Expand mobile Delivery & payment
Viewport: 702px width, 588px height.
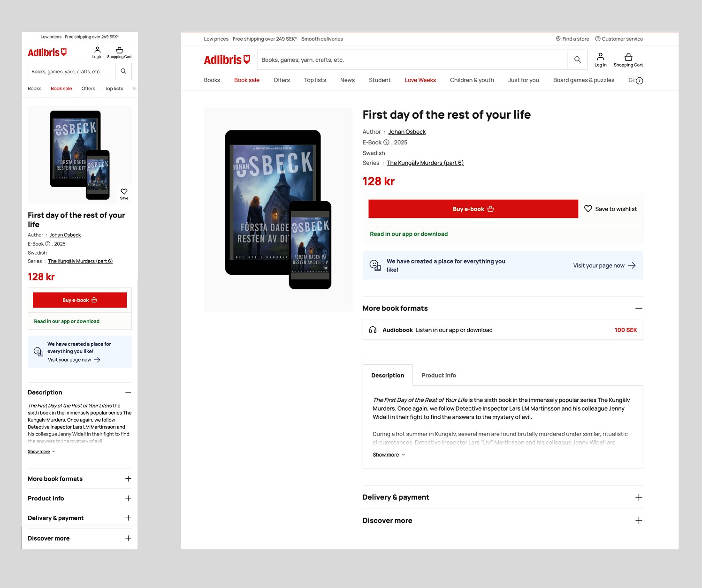pos(128,518)
